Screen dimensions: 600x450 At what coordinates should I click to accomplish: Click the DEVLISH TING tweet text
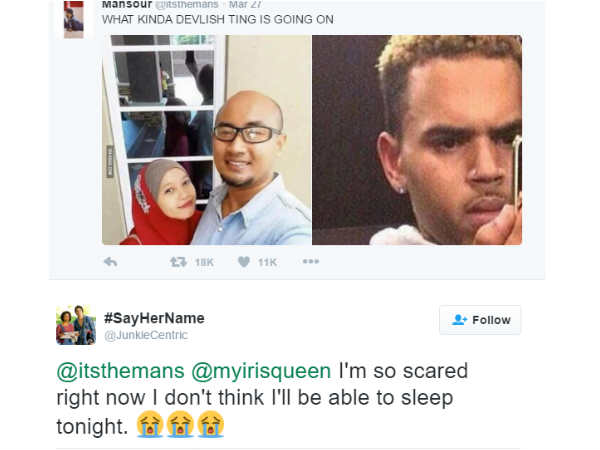(218, 20)
